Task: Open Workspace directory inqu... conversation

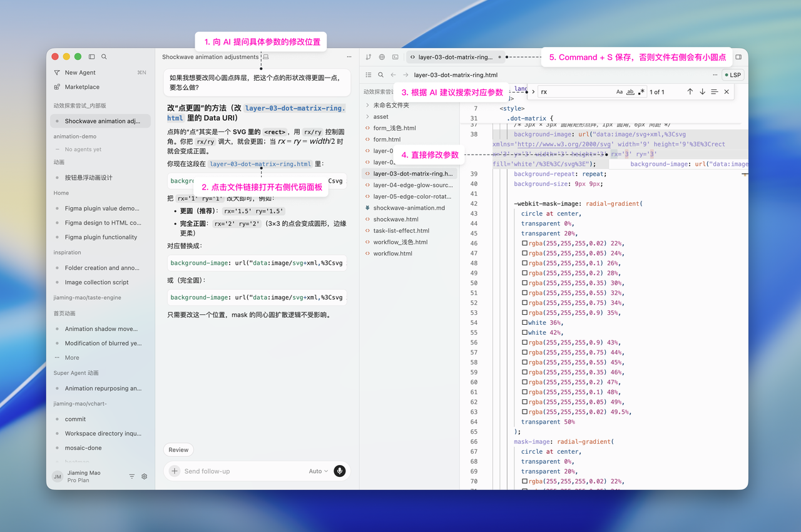Action: [101, 434]
